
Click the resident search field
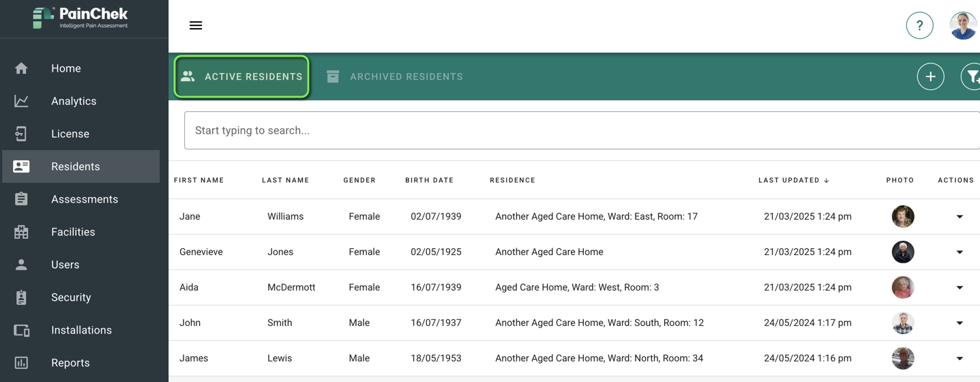[x=582, y=130]
